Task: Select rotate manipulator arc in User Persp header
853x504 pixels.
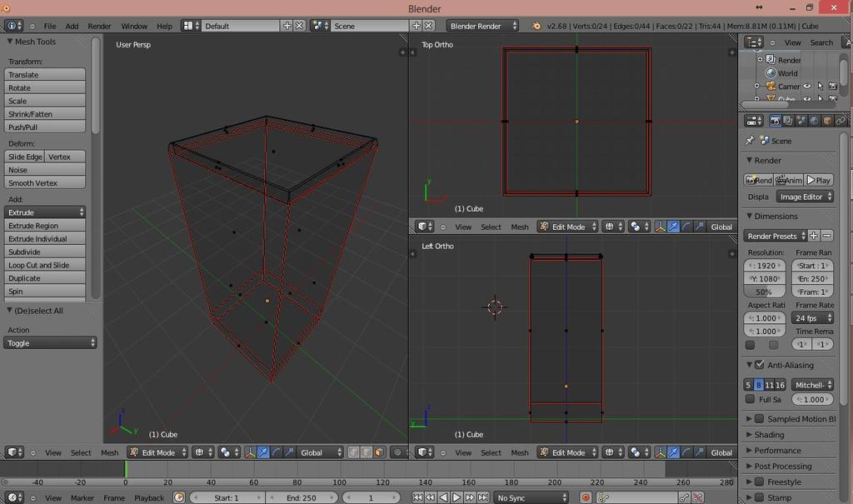Action: 277,452
